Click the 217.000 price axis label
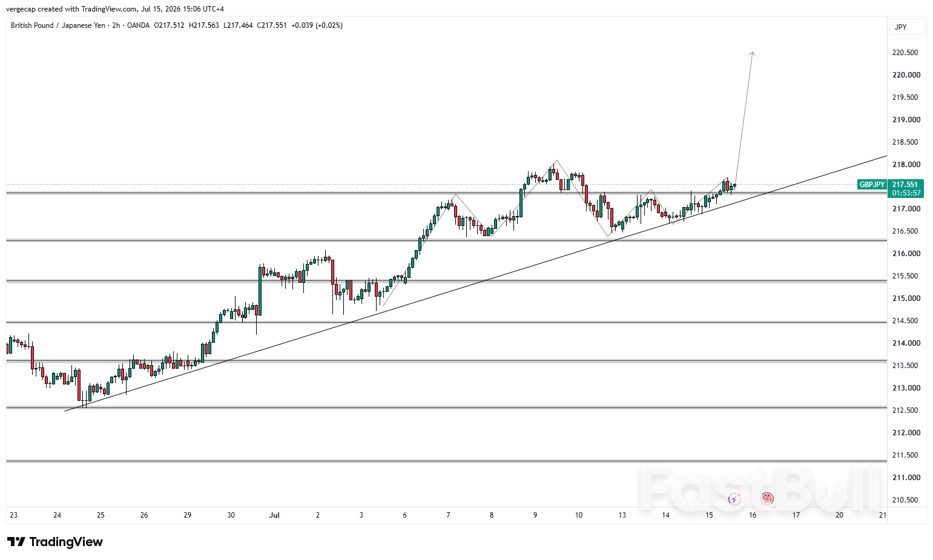 (906, 209)
